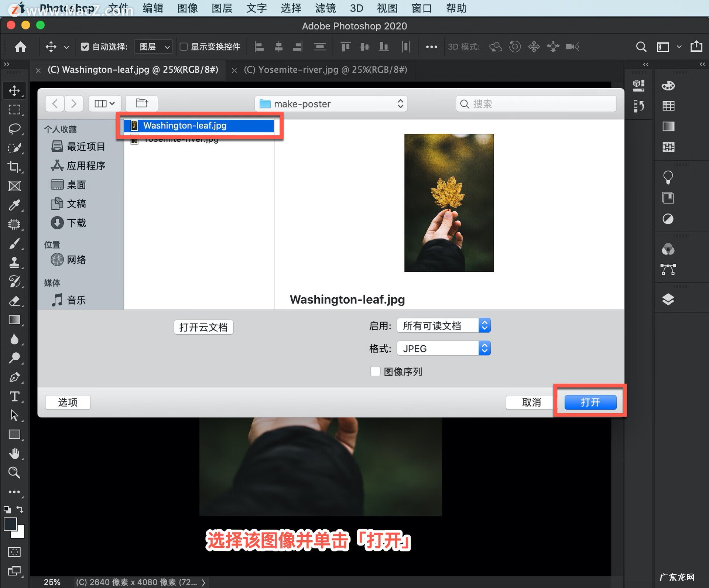Select the Zoom tool
The height and width of the screenshot is (588, 709).
15,473
